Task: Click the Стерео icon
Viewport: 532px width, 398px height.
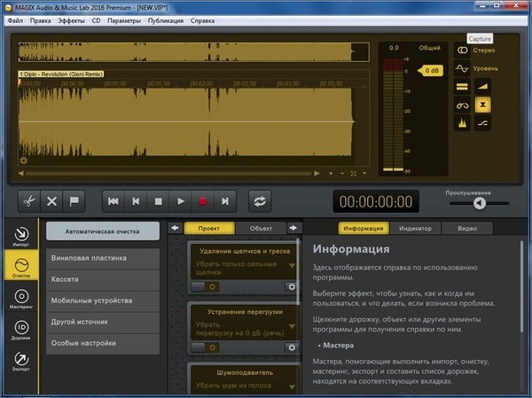Action: (x=462, y=51)
